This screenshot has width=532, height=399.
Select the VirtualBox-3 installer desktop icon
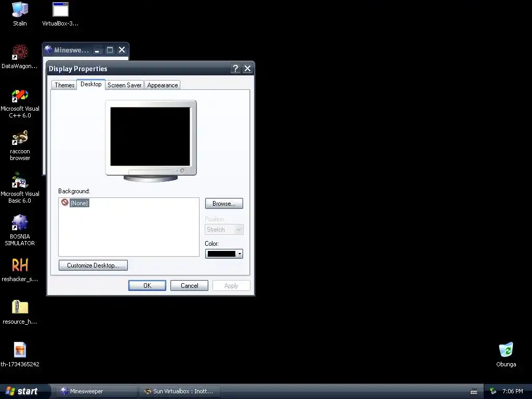coord(60,9)
